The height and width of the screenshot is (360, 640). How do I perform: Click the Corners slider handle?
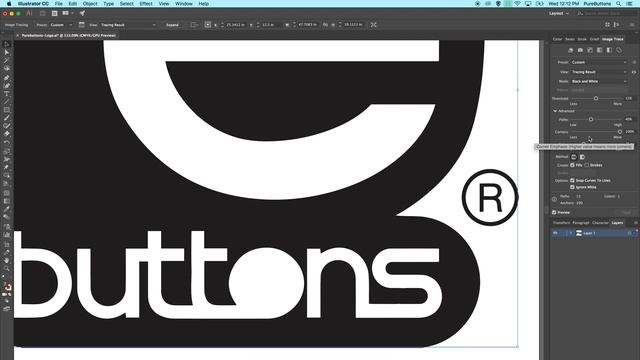click(620, 132)
